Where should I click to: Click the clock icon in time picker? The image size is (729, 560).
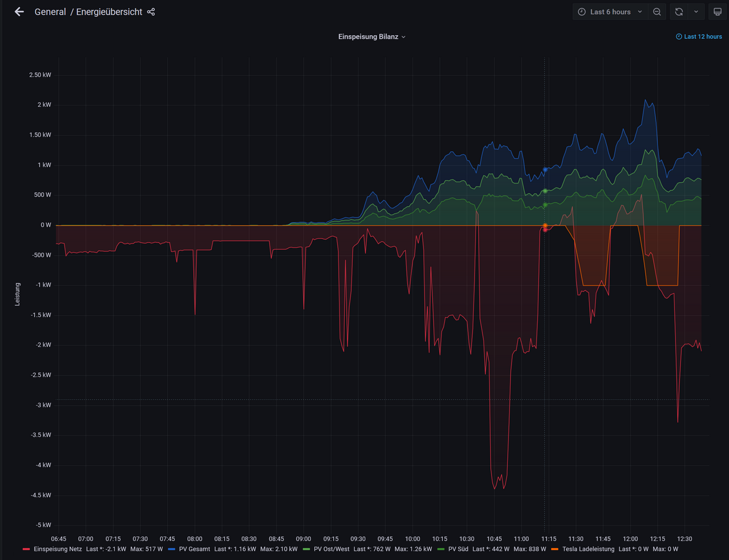(x=581, y=12)
